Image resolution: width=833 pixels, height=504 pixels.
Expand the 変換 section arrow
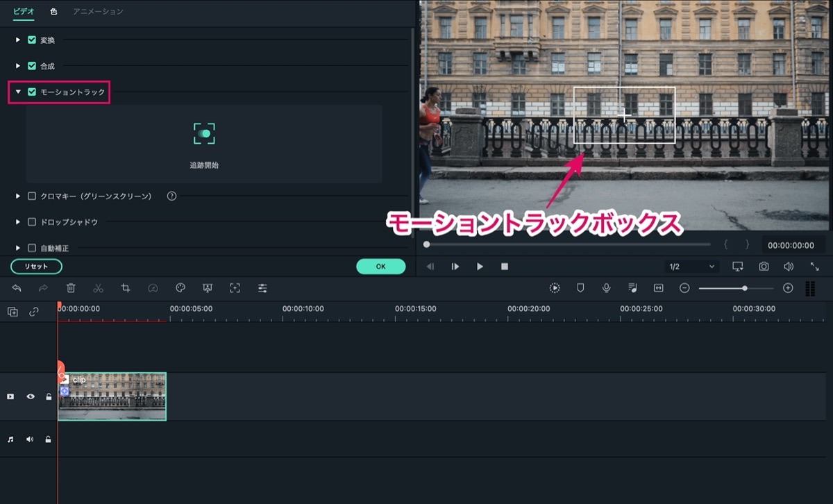[x=18, y=40]
